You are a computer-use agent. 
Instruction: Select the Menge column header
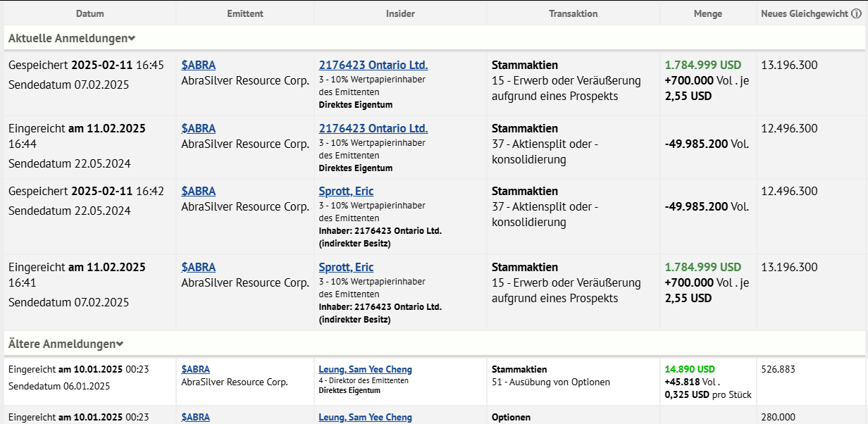(x=707, y=13)
